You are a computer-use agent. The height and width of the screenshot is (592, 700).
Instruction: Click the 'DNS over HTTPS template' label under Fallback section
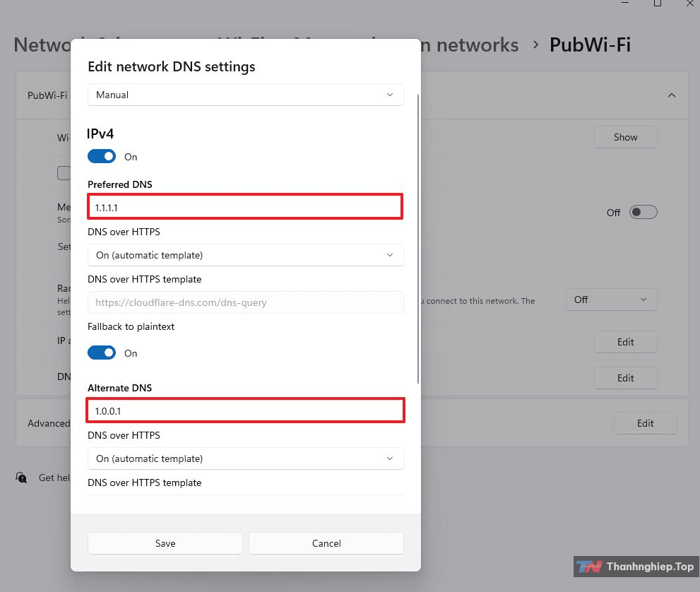pos(144,483)
